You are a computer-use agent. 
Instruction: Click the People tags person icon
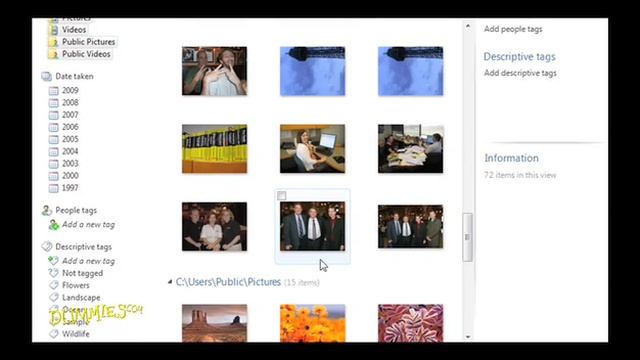[47, 210]
